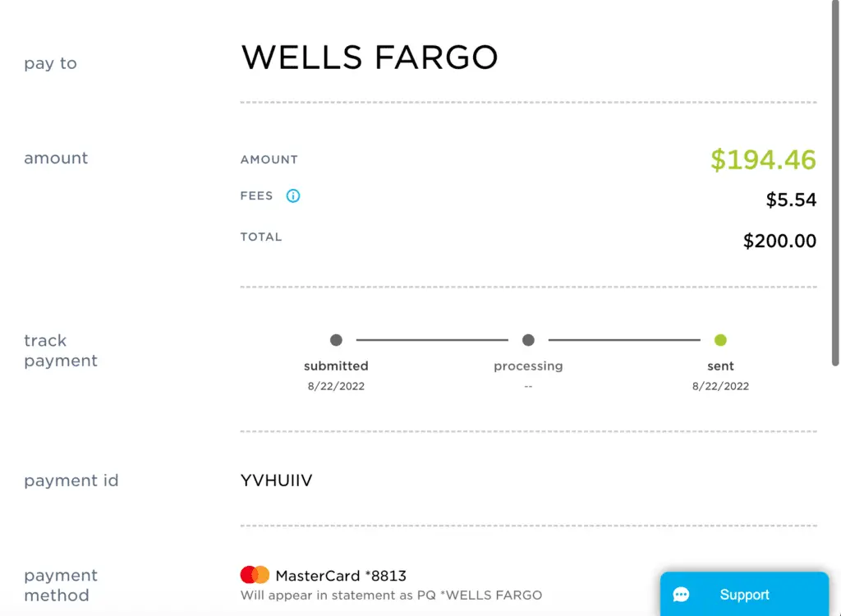Click the chat bubble icon in Support
This screenshot has width=841, height=616.
point(681,595)
